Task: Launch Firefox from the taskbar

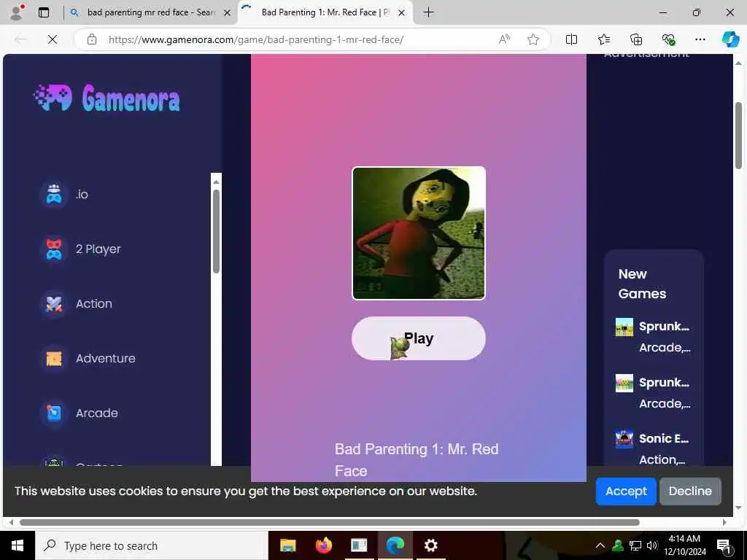Action: tap(323, 545)
